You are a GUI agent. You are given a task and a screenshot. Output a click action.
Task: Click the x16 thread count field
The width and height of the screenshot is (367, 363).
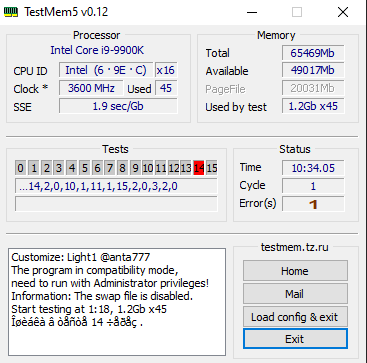pos(166,70)
